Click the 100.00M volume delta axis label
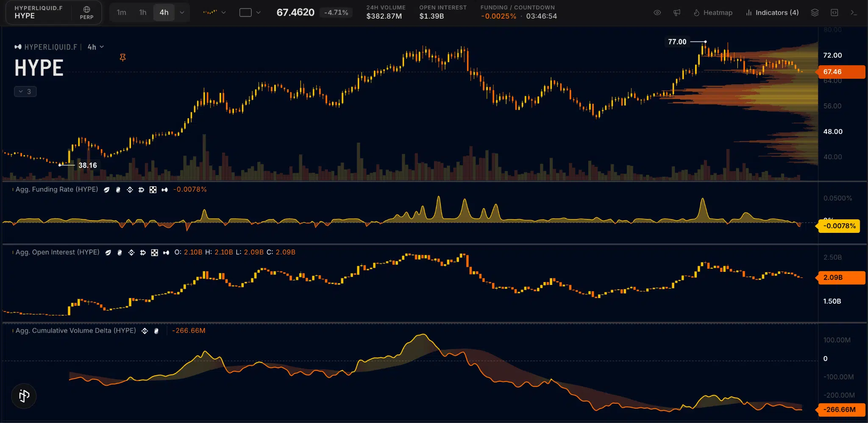Viewport: 868px width, 423px height. click(837, 340)
